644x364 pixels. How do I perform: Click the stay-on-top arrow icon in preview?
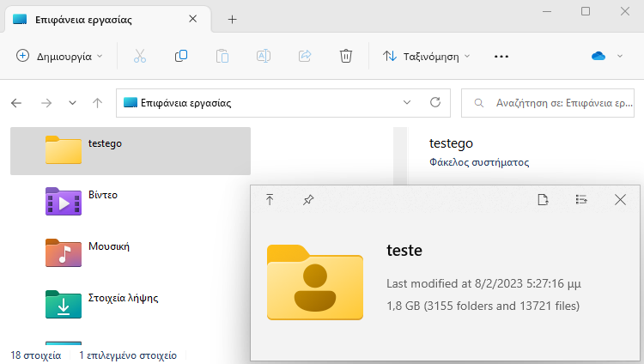click(x=270, y=200)
